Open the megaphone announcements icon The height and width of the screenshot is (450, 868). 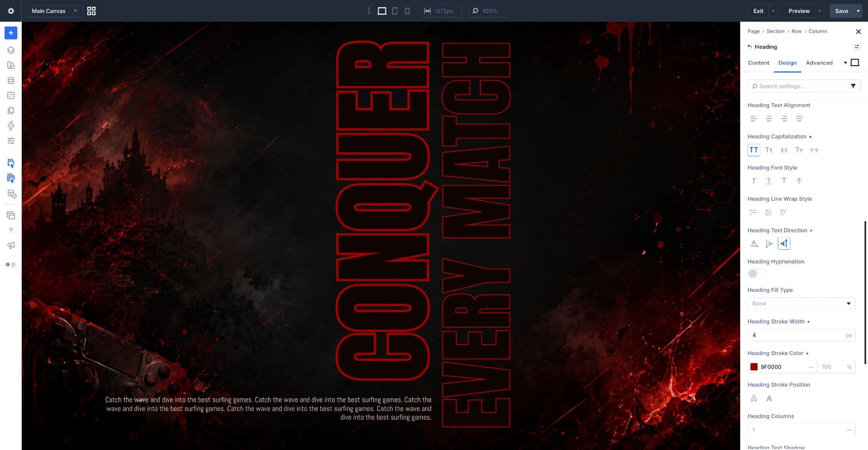(x=11, y=245)
